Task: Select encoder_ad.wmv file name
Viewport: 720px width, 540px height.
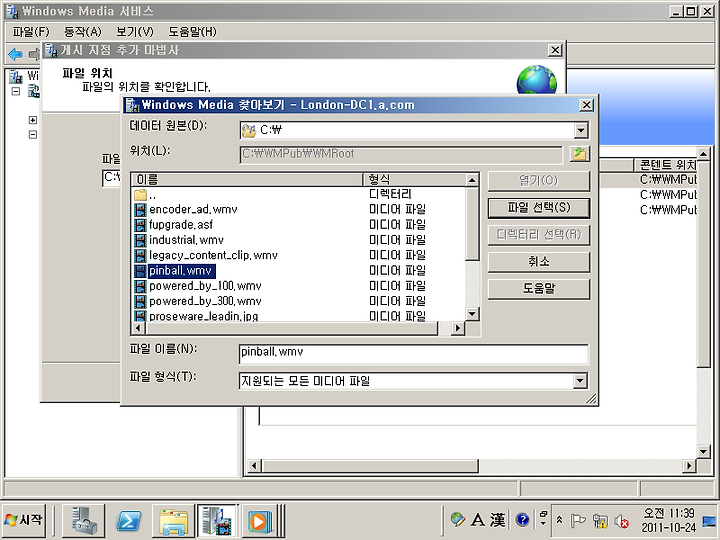Action: tap(193, 210)
